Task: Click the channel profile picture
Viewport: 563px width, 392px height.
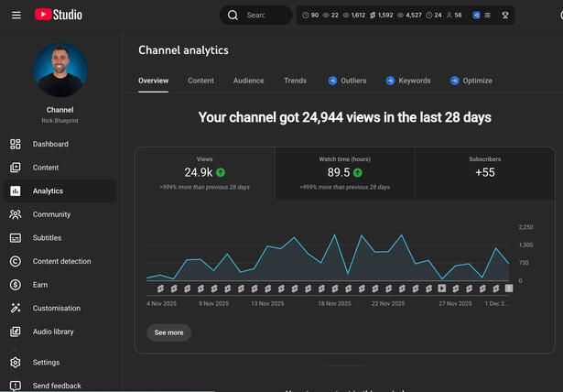Action: point(60,71)
